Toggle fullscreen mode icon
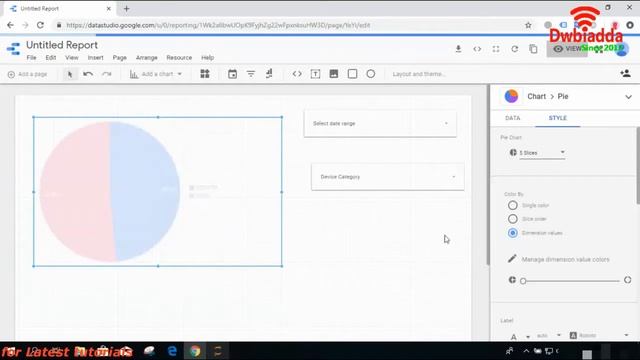640x360 pixels. tap(496, 49)
